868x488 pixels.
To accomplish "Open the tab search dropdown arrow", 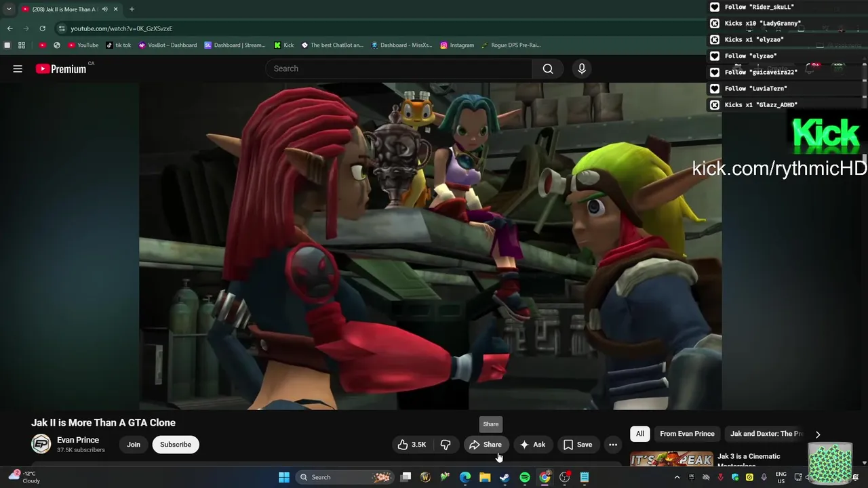I will [9, 9].
